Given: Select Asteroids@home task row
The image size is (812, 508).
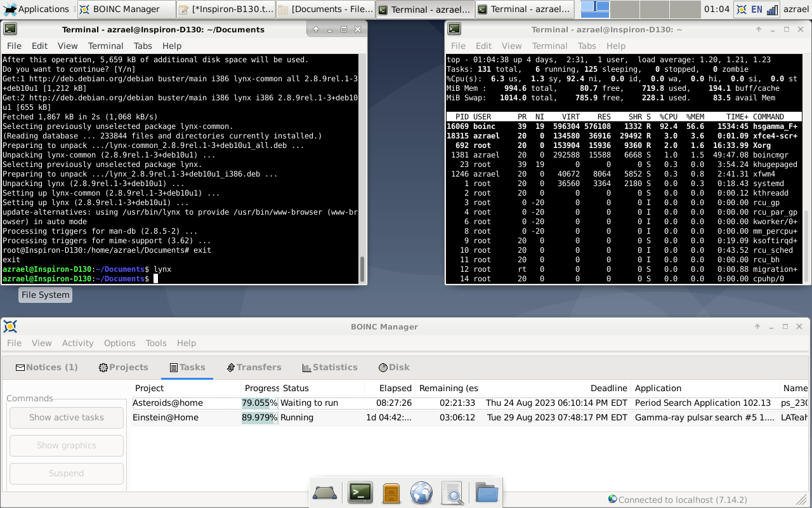Looking at the screenshot, I should point(471,403).
